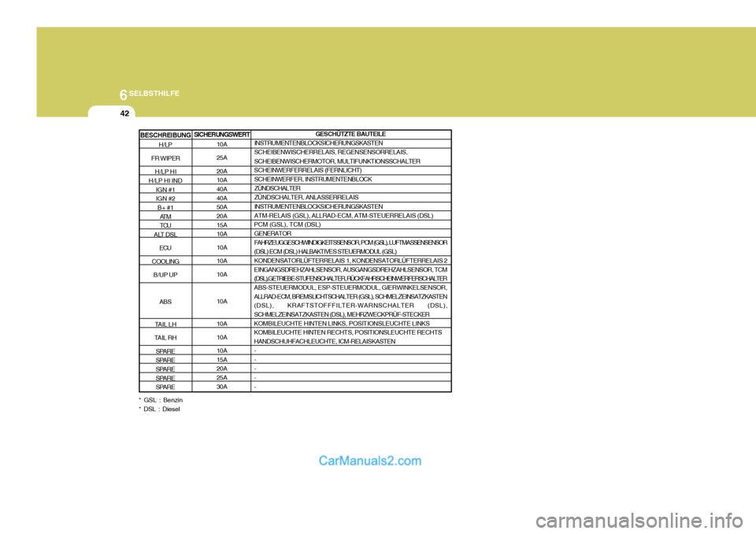Select the TAIL LH label

pos(165,324)
